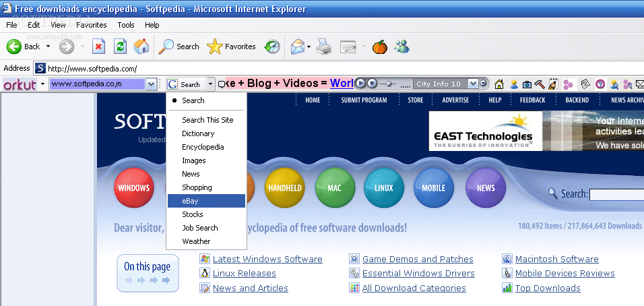This screenshot has width=644, height=306.
Task: Click SUBMIT PROGRAM in top navigation
Action: (x=364, y=100)
